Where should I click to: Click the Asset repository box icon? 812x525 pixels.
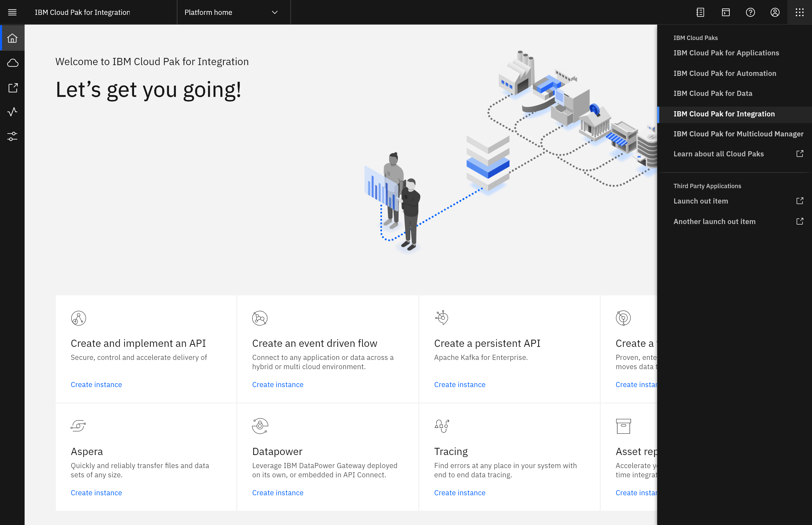[624, 426]
